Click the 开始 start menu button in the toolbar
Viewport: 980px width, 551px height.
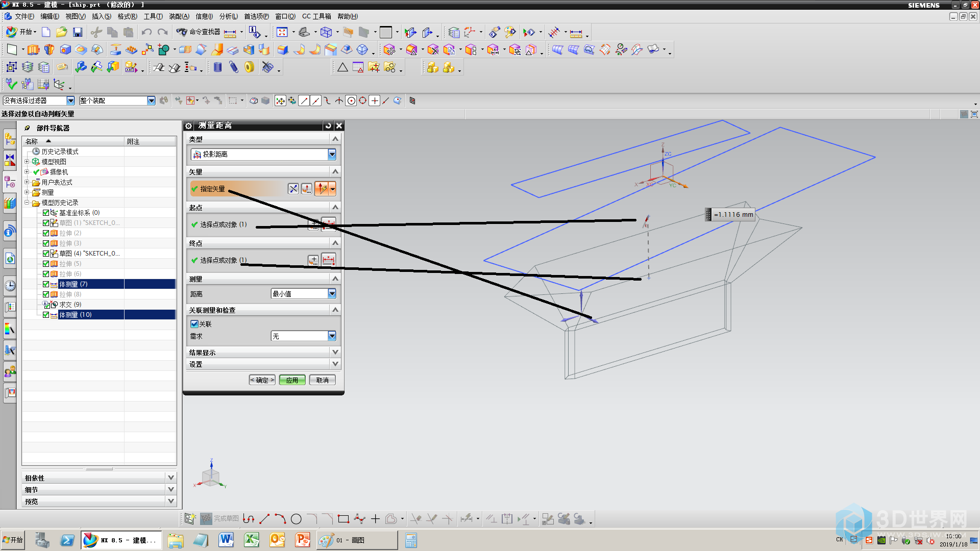21,32
